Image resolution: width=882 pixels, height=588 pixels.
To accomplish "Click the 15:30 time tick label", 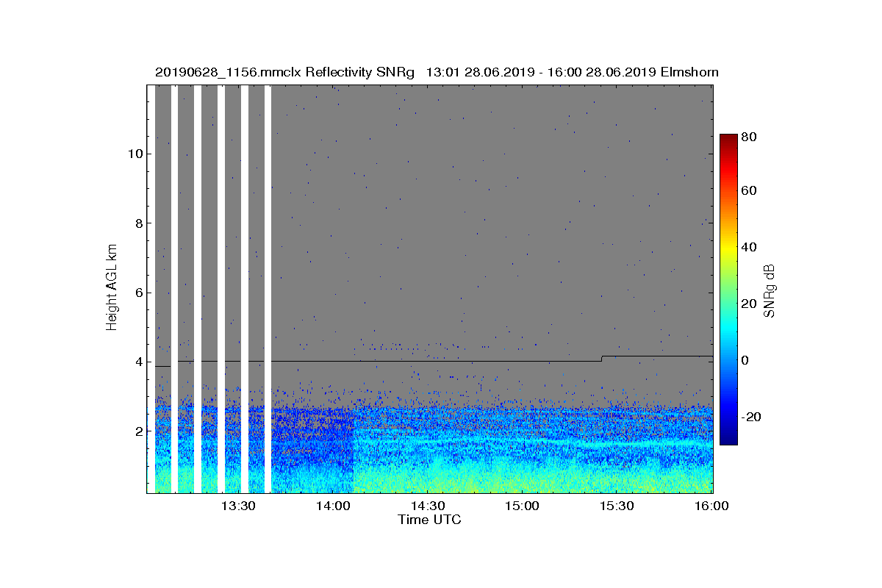I will (x=618, y=506).
